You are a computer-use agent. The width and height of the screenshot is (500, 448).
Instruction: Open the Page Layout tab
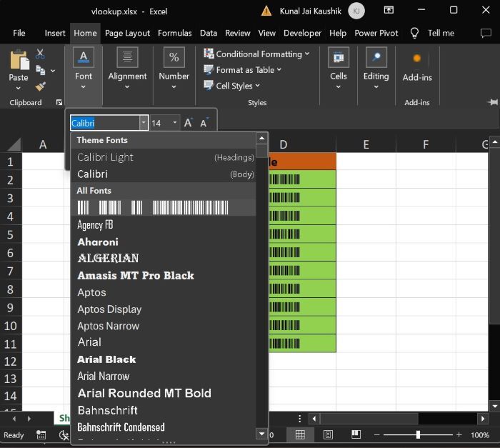pos(127,33)
